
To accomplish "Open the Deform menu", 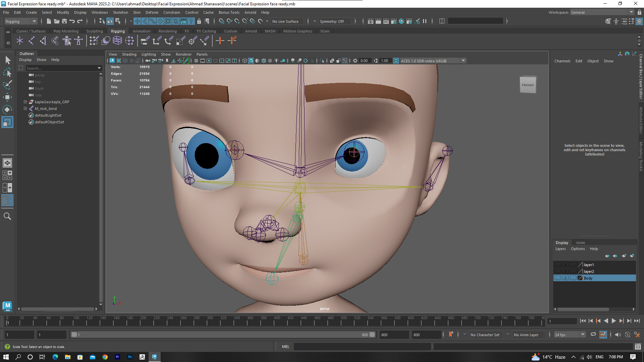I will 152,12.
